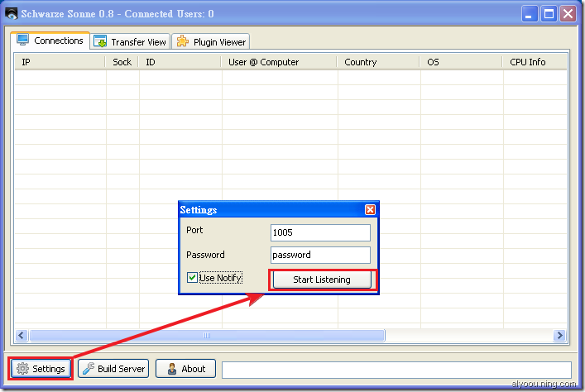Sort by User @ Computer column

(x=279, y=62)
